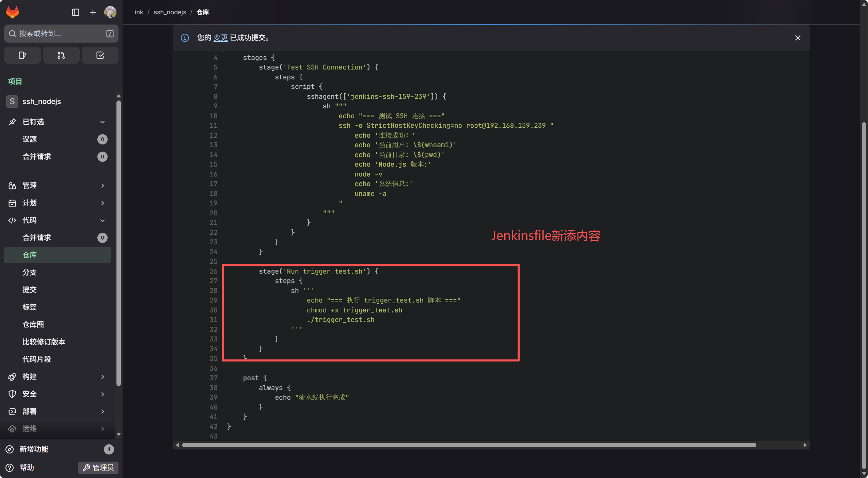Click the 变更 link in the alert
Image resolution: width=868 pixels, height=478 pixels.
click(x=220, y=38)
